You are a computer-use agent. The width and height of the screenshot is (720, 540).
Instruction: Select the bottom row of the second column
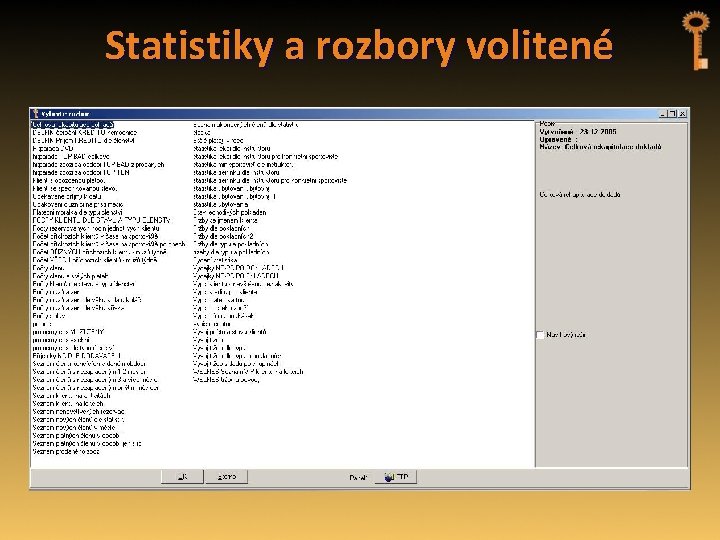click(226, 380)
